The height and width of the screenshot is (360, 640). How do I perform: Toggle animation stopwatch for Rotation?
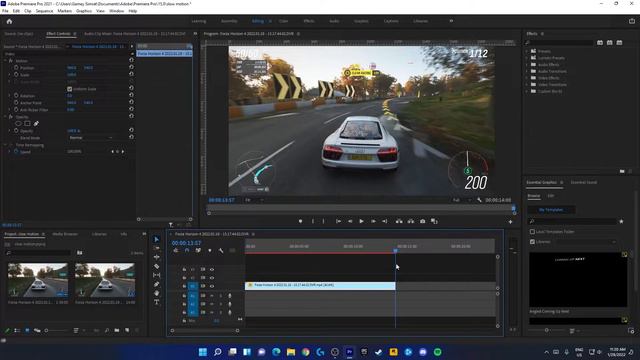[x=16, y=96]
